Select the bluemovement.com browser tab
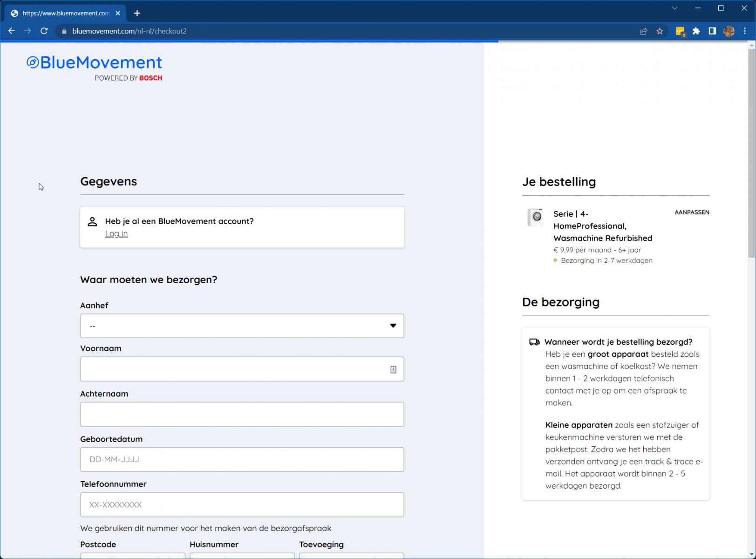The height and width of the screenshot is (559, 756). [65, 13]
